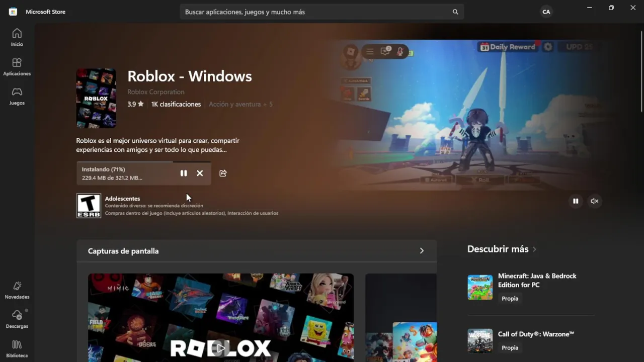Click the Propia tag under Call of Duty
Screen dimensions: 644x362
click(x=510, y=348)
